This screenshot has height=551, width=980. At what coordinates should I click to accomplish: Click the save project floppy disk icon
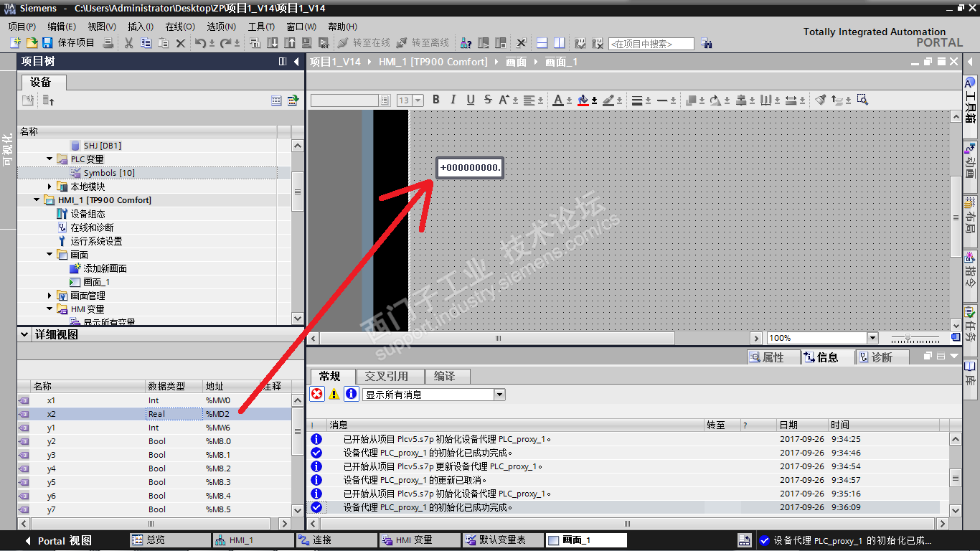click(x=47, y=43)
